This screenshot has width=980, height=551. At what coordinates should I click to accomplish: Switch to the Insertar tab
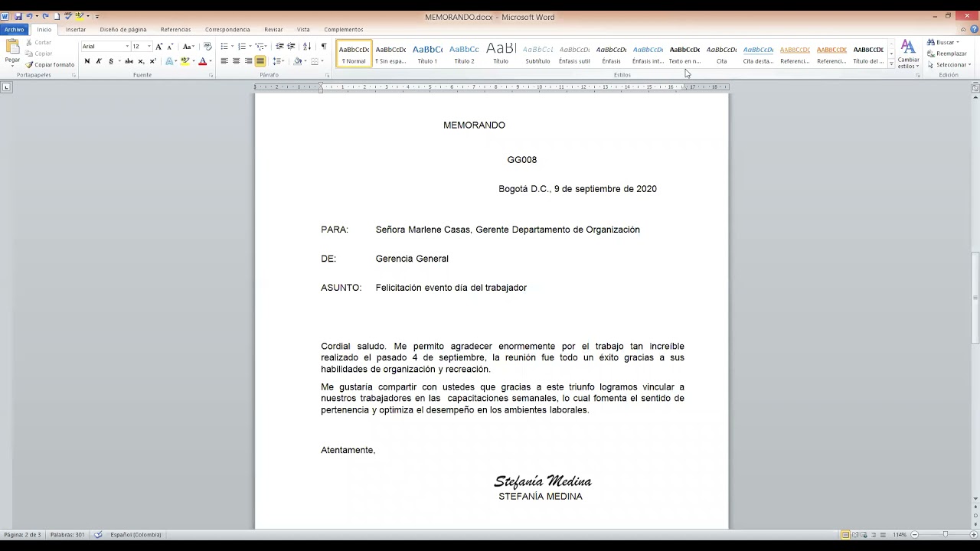pos(76,30)
